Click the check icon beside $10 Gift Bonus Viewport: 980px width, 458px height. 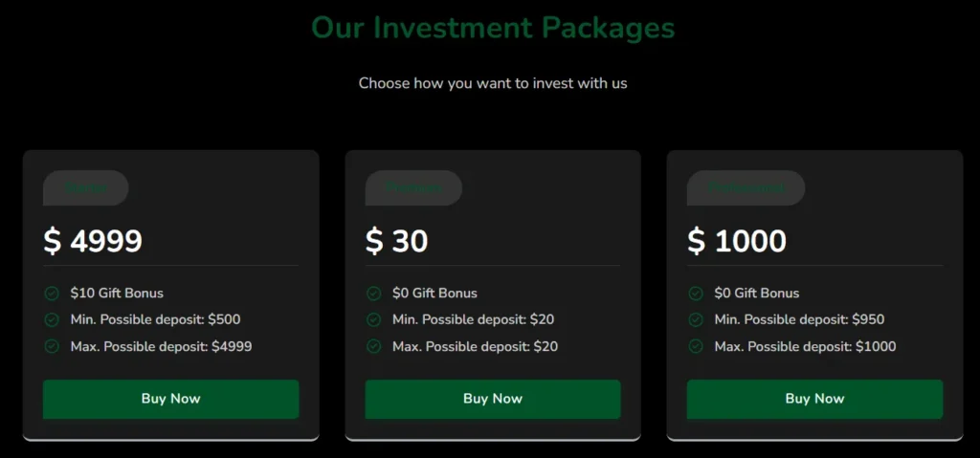(x=52, y=294)
